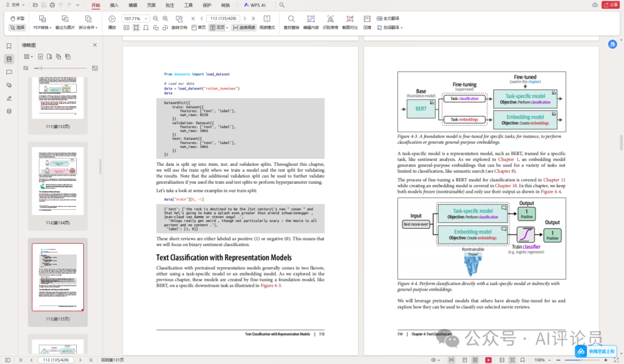Go to next page in toolbar

[245, 18]
